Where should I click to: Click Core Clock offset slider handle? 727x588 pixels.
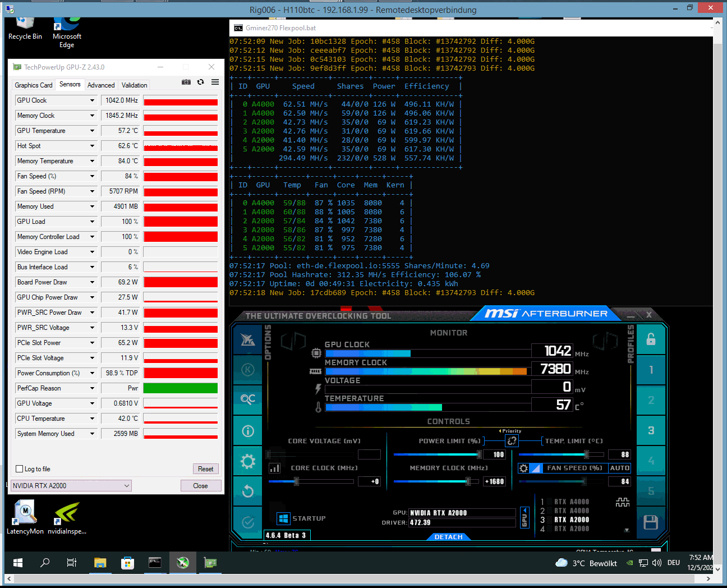[296, 481]
